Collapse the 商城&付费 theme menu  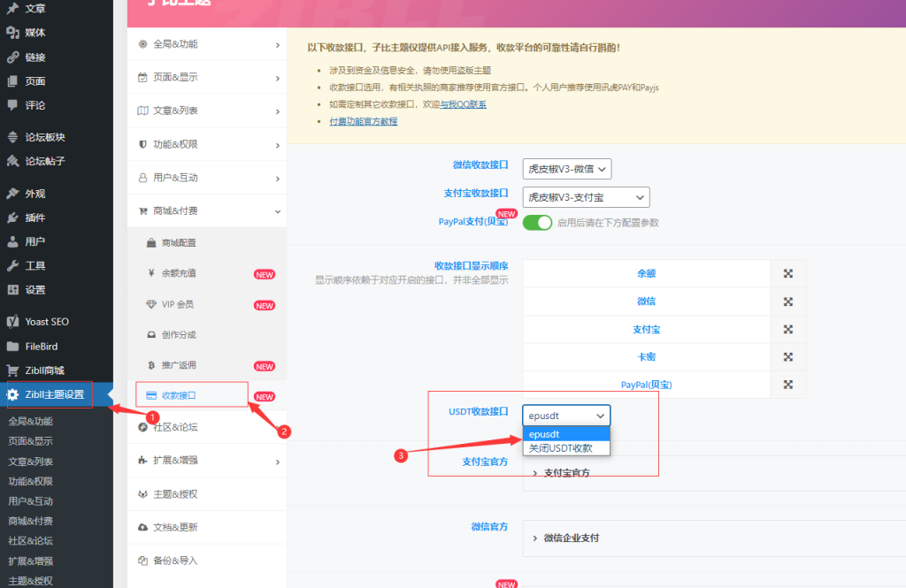coord(207,210)
